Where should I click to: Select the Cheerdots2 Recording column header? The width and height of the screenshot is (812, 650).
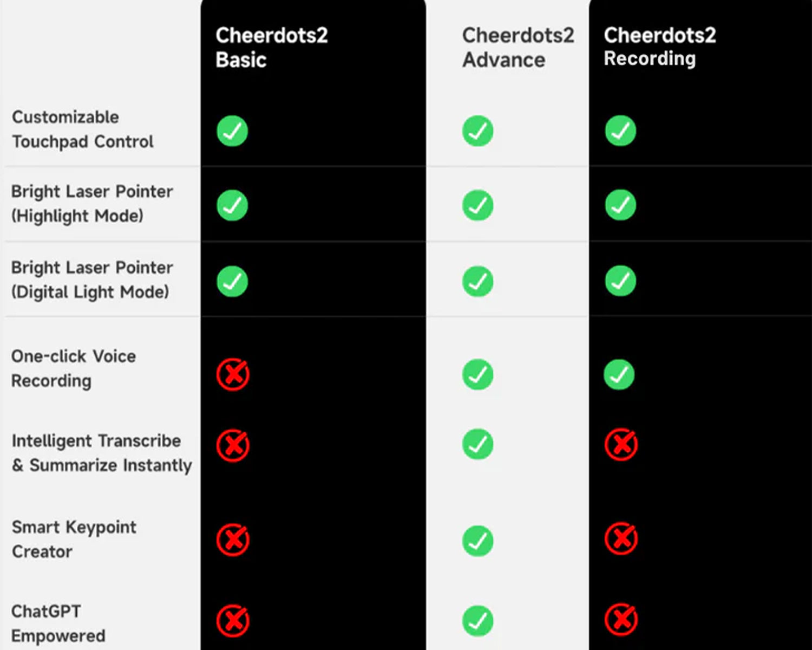[660, 47]
